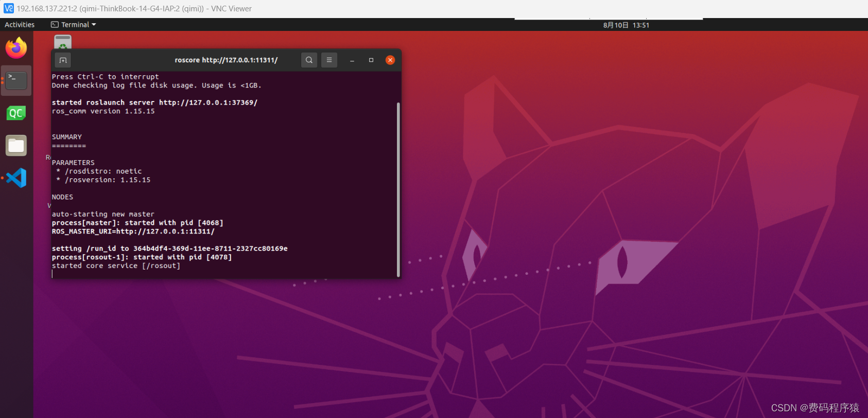
Task: Open a new tab in the terminal
Action: [x=63, y=60]
